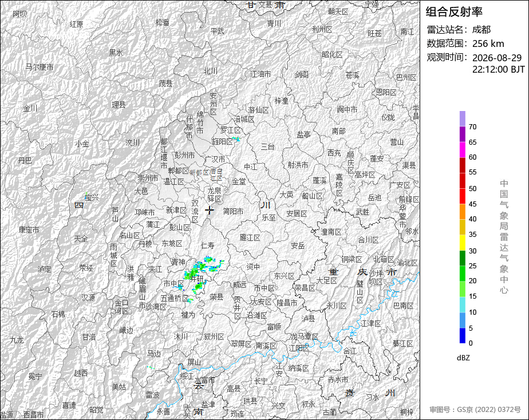Click the radar station name 成都
This screenshot has height=420, width=529.
tap(481, 30)
